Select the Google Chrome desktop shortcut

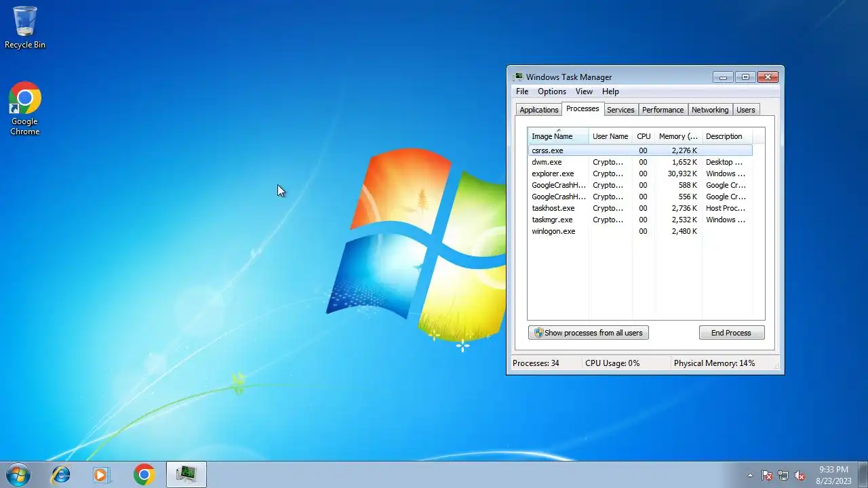(25, 109)
